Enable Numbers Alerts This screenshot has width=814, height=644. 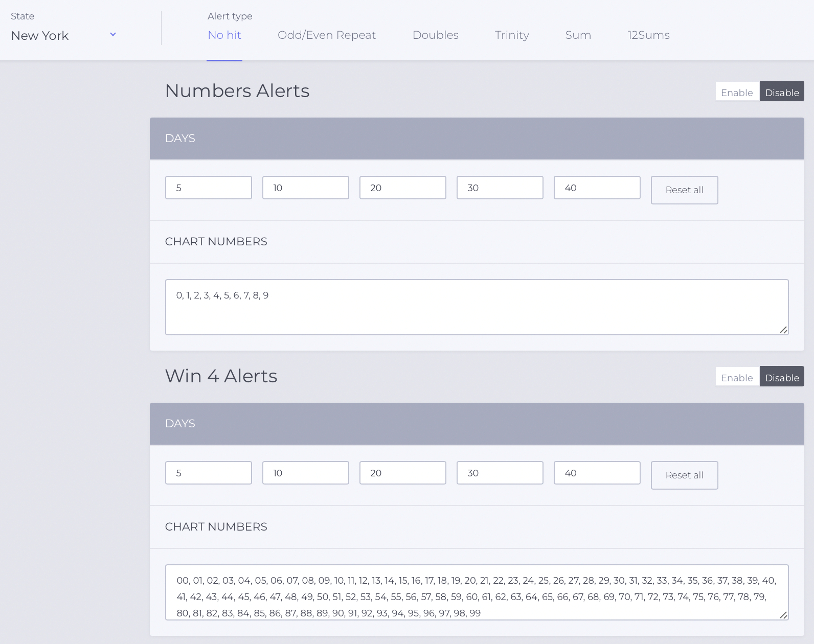[737, 92]
